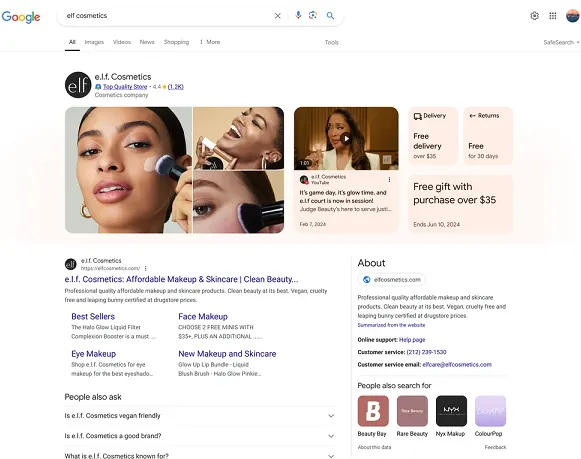Click the Returns arrow icon
581x459 pixels.
click(472, 116)
